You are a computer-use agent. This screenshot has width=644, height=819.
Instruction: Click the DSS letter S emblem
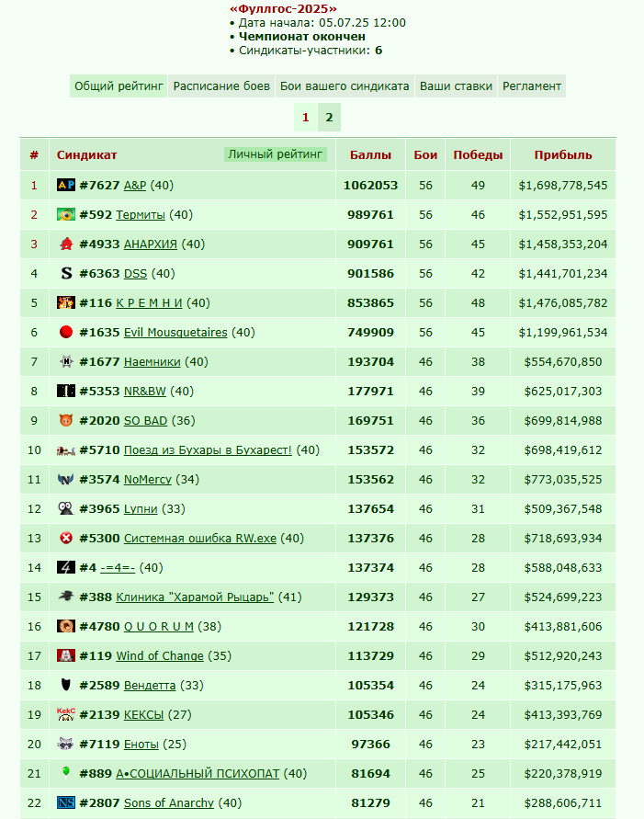tap(66, 273)
